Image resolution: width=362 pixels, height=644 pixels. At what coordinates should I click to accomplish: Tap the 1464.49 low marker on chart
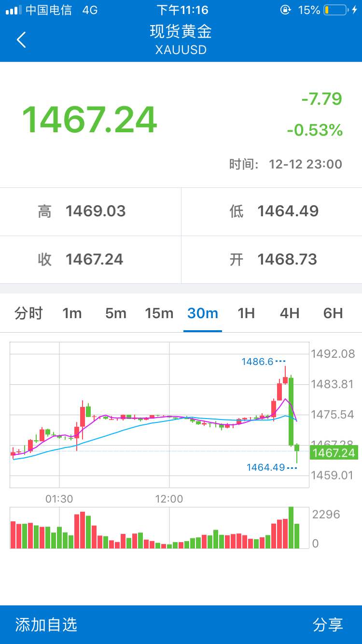click(x=265, y=467)
